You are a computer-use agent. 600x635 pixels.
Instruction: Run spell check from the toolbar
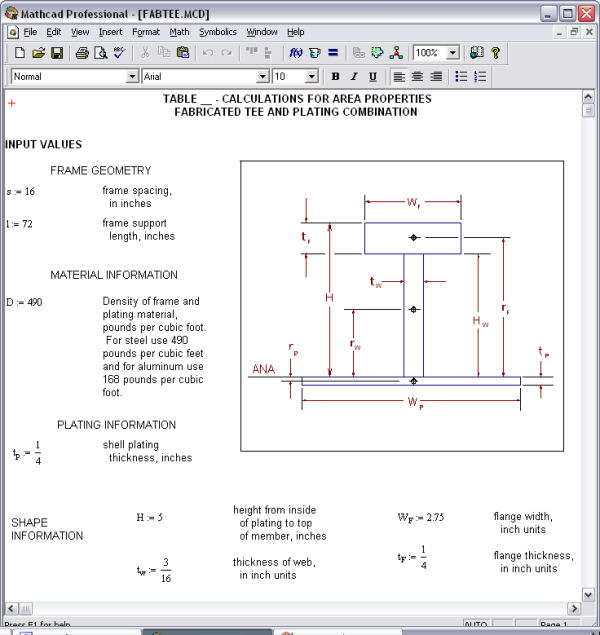coord(120,53)
